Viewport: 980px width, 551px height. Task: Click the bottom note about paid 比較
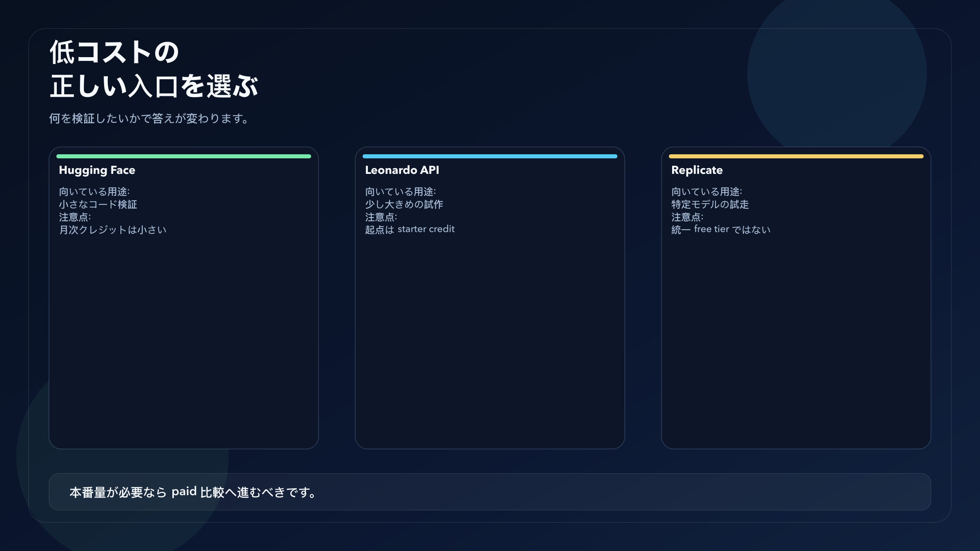click(192, 493)
